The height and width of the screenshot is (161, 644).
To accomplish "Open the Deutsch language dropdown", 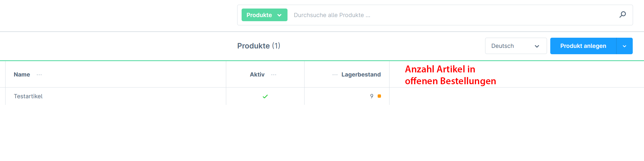I will pos(516,46).
